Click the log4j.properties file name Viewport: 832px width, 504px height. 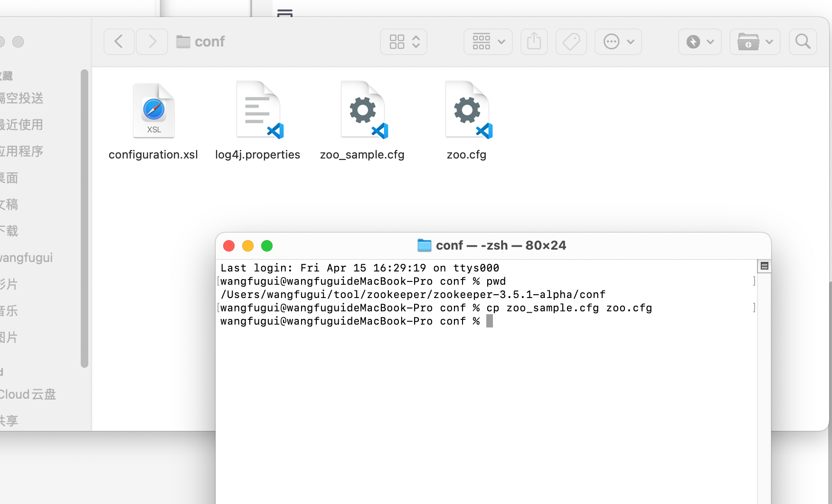pyautogui.click(x=258, y=155)
